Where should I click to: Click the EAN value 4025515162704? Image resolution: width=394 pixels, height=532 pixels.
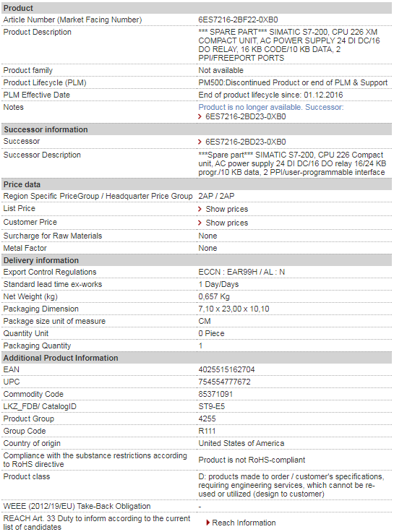(226, 369)
